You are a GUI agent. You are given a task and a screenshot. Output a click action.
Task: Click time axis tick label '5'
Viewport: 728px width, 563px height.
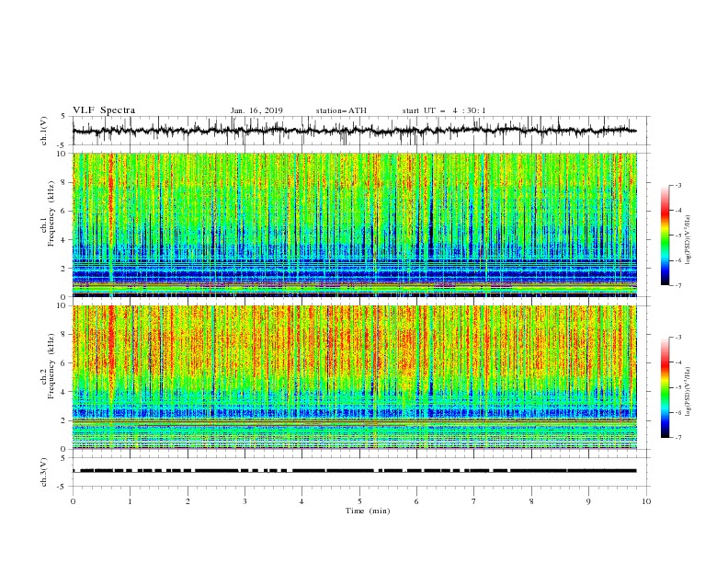(359, 501)
